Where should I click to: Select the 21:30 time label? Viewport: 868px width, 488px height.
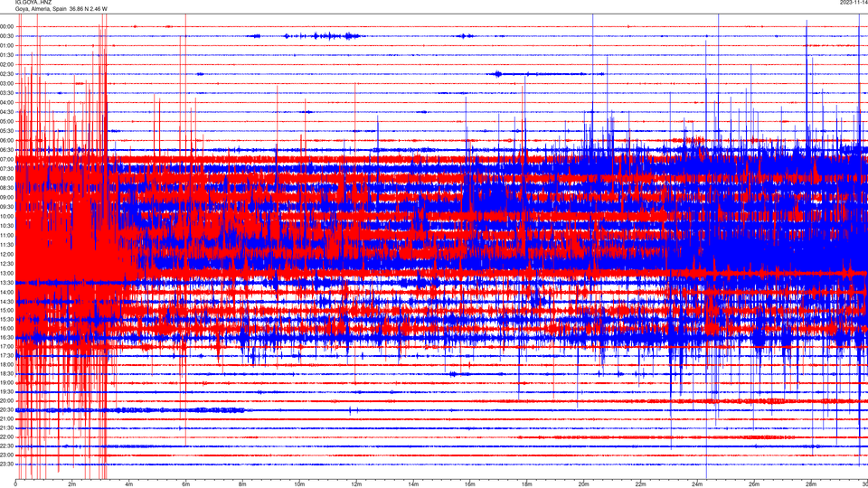(x=6, y=427)
